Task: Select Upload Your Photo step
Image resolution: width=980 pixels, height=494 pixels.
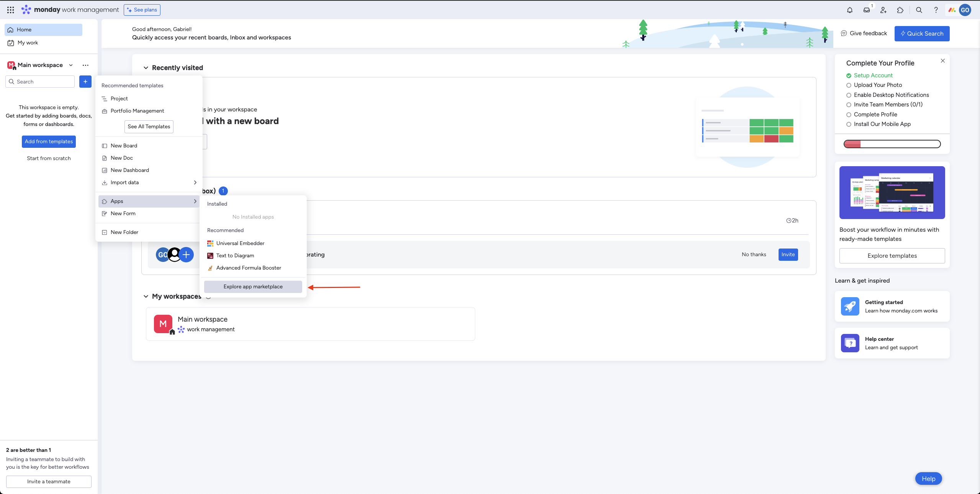Action: [874, 85]
